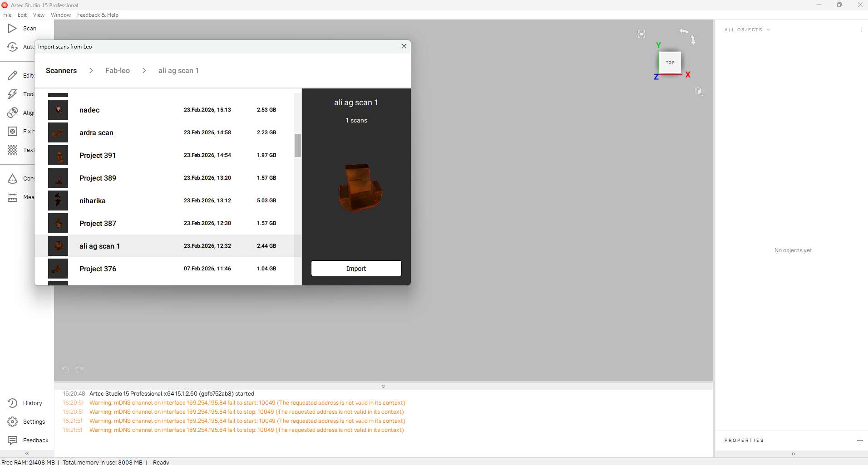Click the undo arrow in viewport

click(x=65, y=370)
